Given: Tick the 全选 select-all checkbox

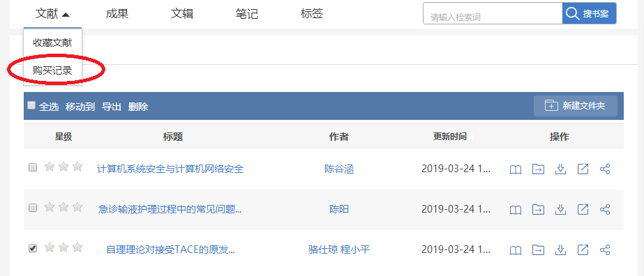Looking at the screenshot, I should point(31,105).
